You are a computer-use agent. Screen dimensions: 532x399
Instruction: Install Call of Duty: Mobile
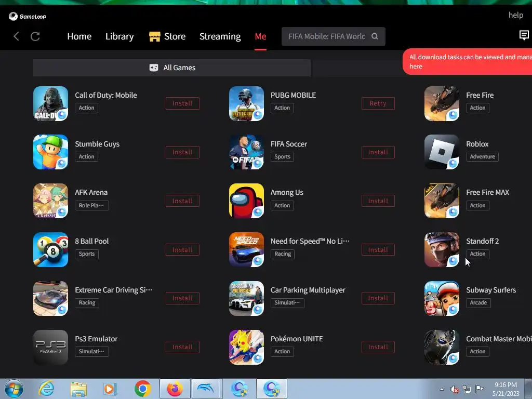(182, 103)
